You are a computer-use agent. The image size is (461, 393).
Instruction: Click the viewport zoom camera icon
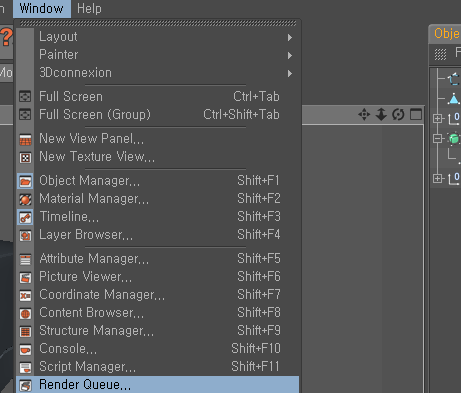381,114
